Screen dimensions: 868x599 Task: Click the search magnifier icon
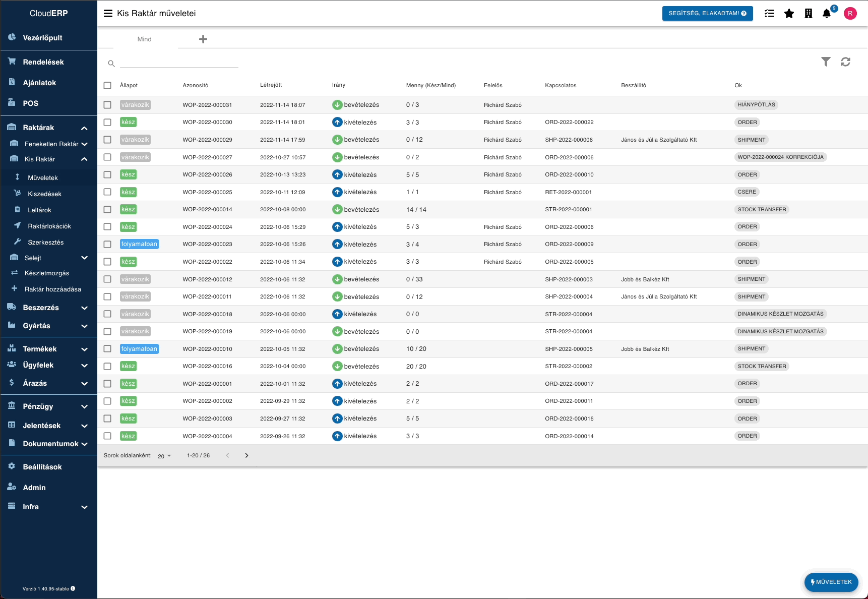tap(111, 64)
